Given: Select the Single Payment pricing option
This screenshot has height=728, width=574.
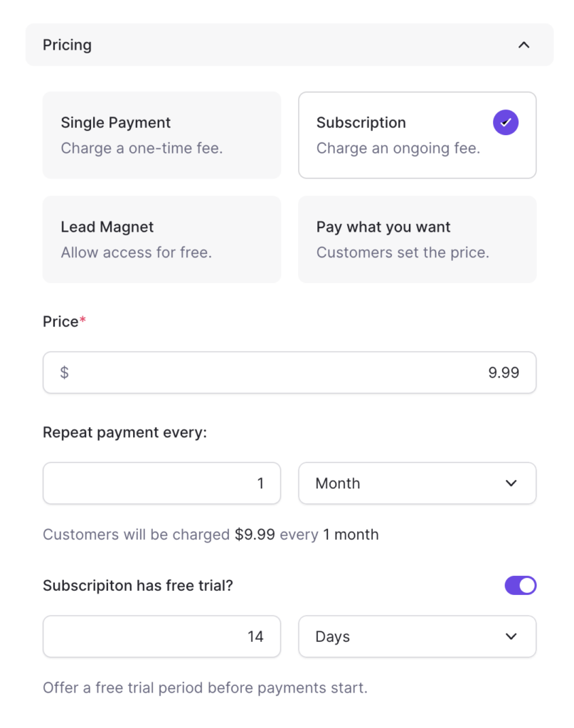Looking at the screenshot, I should [x=161, y=134].
